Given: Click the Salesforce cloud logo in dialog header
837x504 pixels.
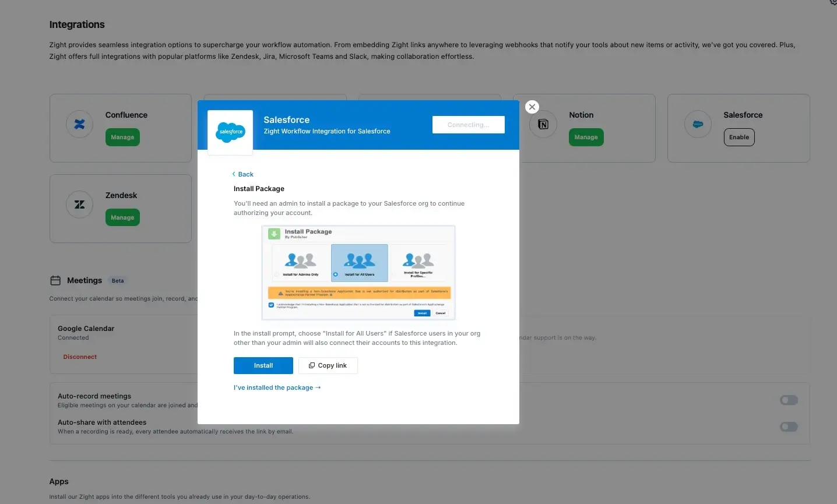Looking at the screenshot, I should click(x=230, y=132).
